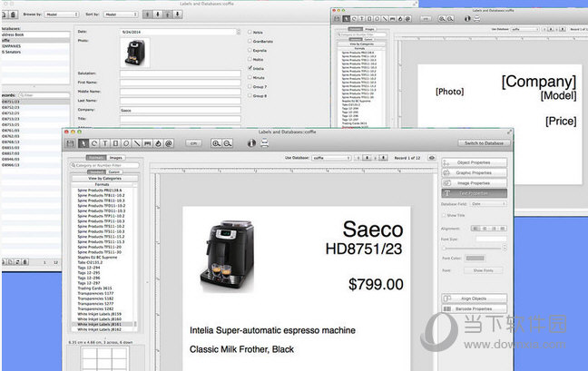Viewport: 588px width, 371px height.
Task: Click the Switch to Database button
Action: (x=484, y=143)
